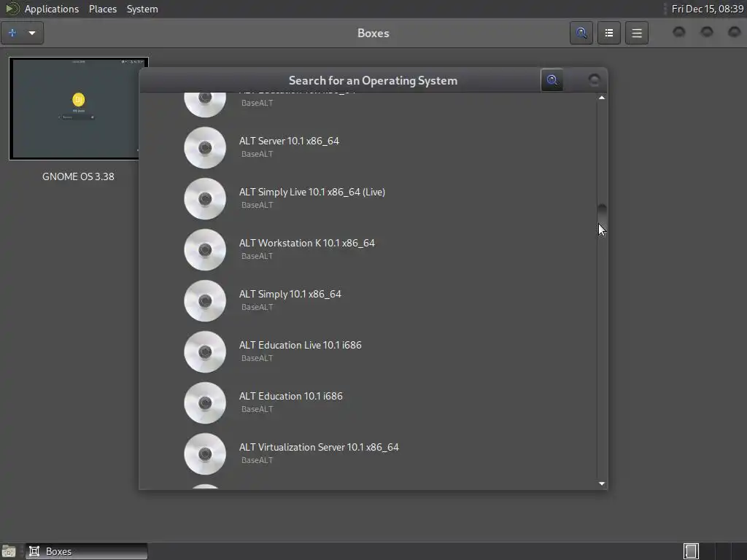Viewport: 747px width, 560px height.
Task: Switch to list view in Boxes header
Action: 609,33
